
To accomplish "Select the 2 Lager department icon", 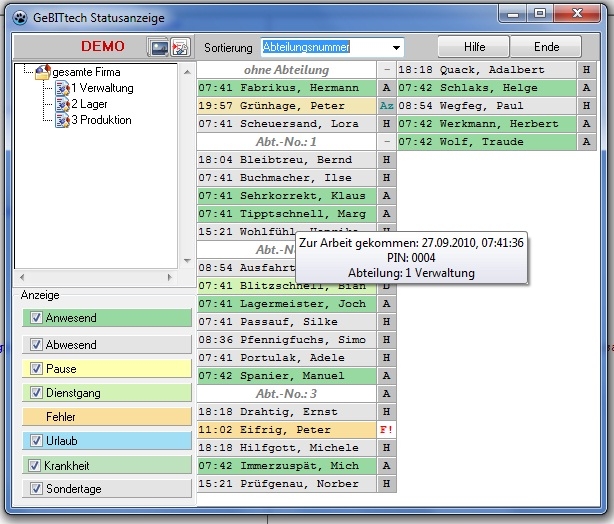I will tap(60, 104).
